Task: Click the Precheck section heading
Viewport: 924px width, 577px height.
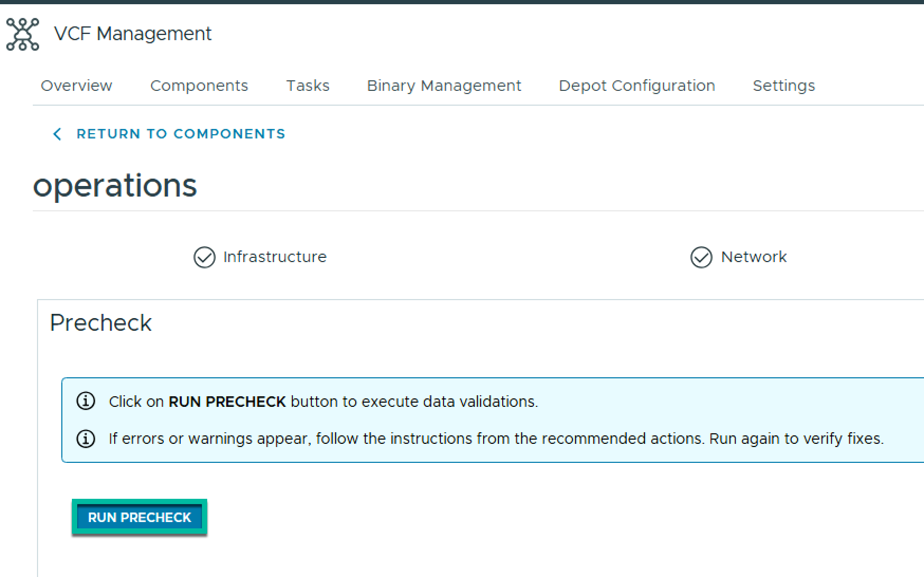Action: coord(101,323)
